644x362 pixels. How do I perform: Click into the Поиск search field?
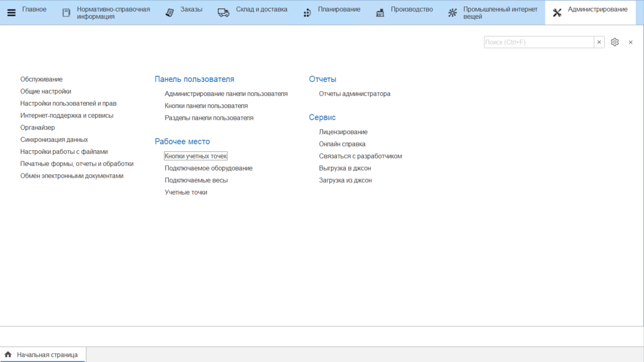tap(538, 42)
